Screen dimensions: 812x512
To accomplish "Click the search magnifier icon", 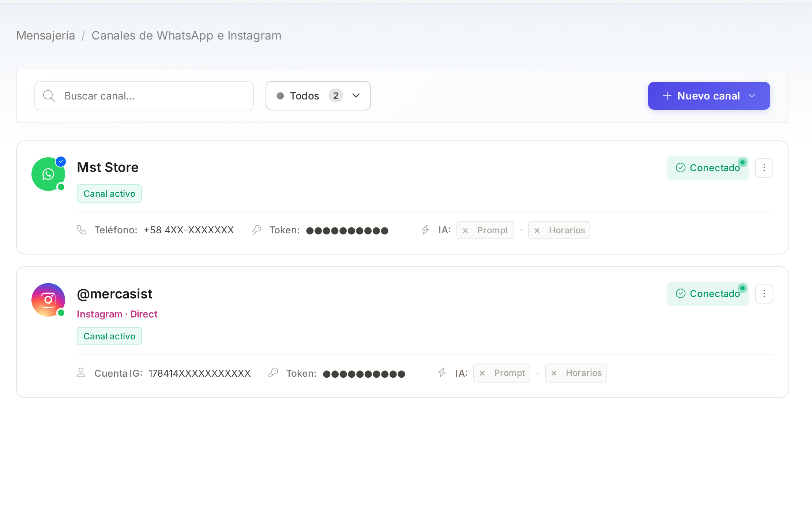I will point(49,96).
